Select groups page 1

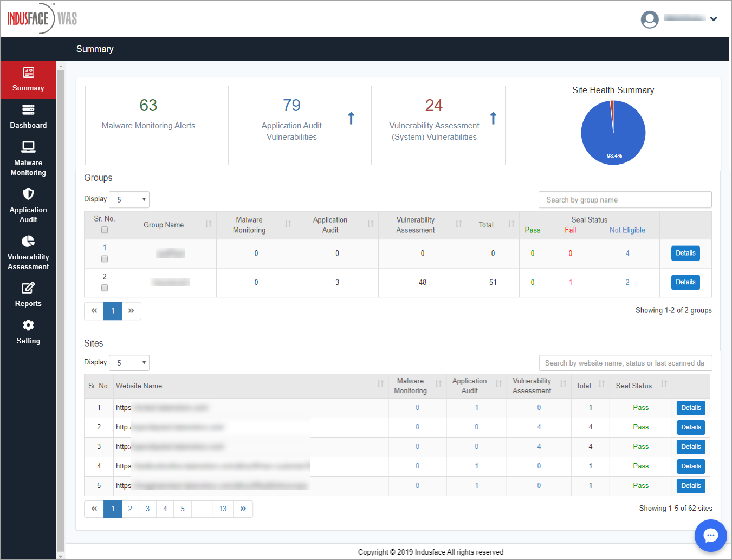[113, 311]
